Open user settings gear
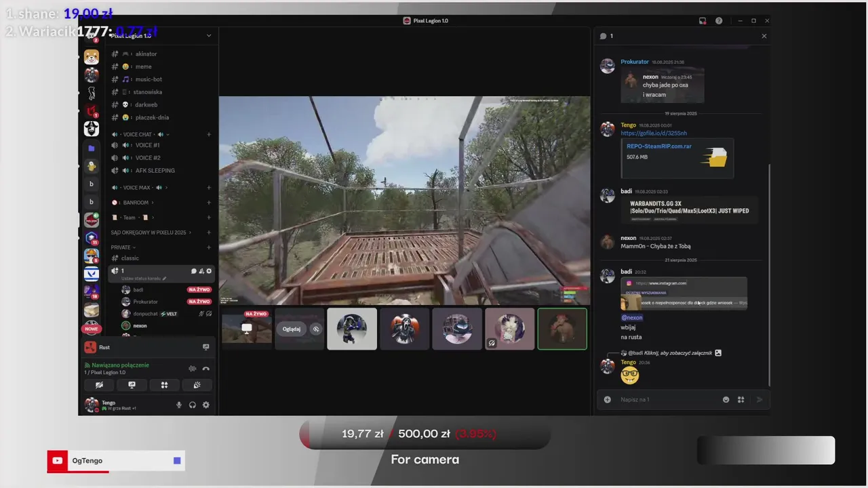 (206, 405)
